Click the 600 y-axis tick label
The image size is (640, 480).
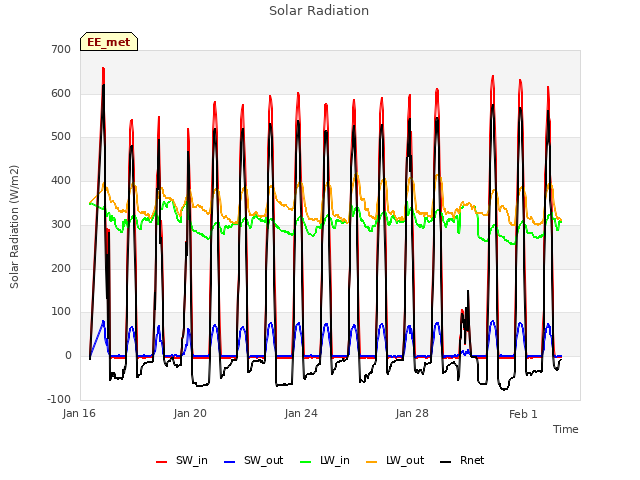[61, 93]
